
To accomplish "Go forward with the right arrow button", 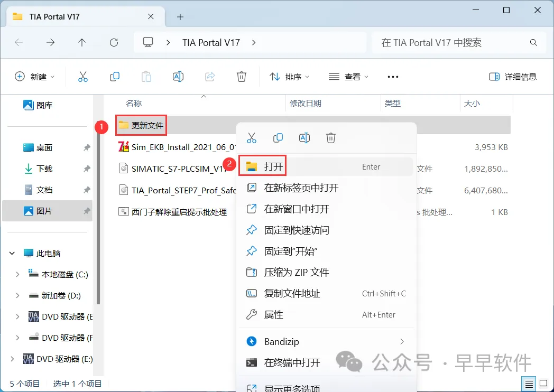I will (x=51, y=43).
